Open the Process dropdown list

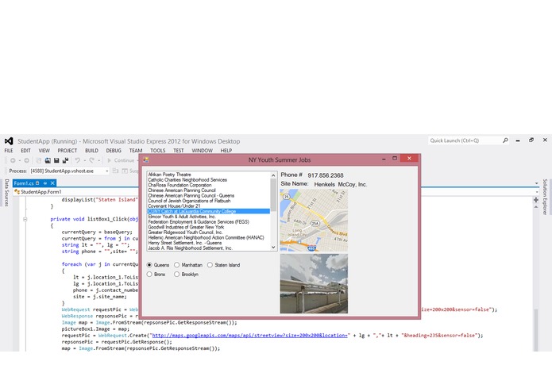pyautogui.click(x=107, y=171)
